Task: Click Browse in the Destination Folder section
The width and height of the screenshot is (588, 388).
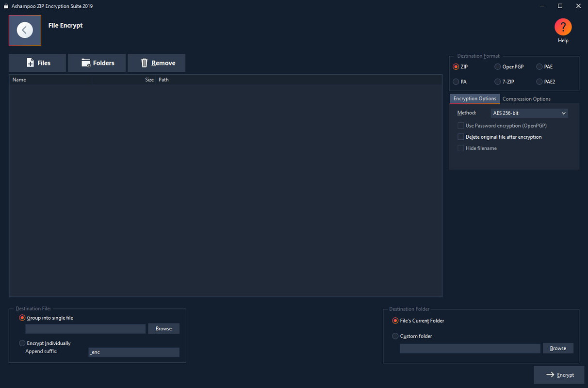Action: tap(558, 348)
